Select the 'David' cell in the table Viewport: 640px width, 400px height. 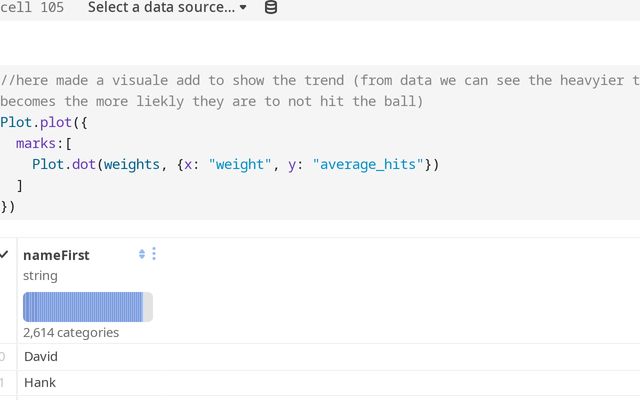(x=41, y=357)
